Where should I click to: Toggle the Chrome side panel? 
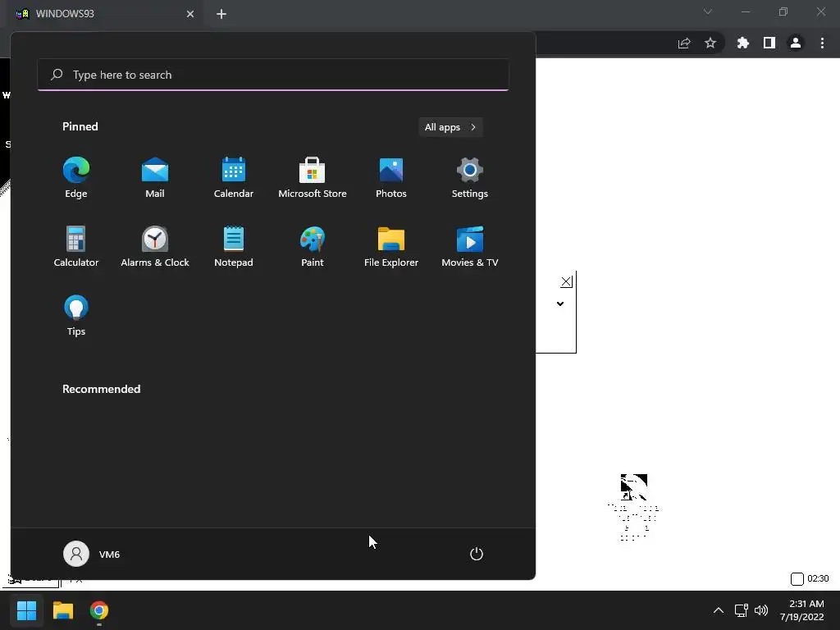(x=769, y=43)
